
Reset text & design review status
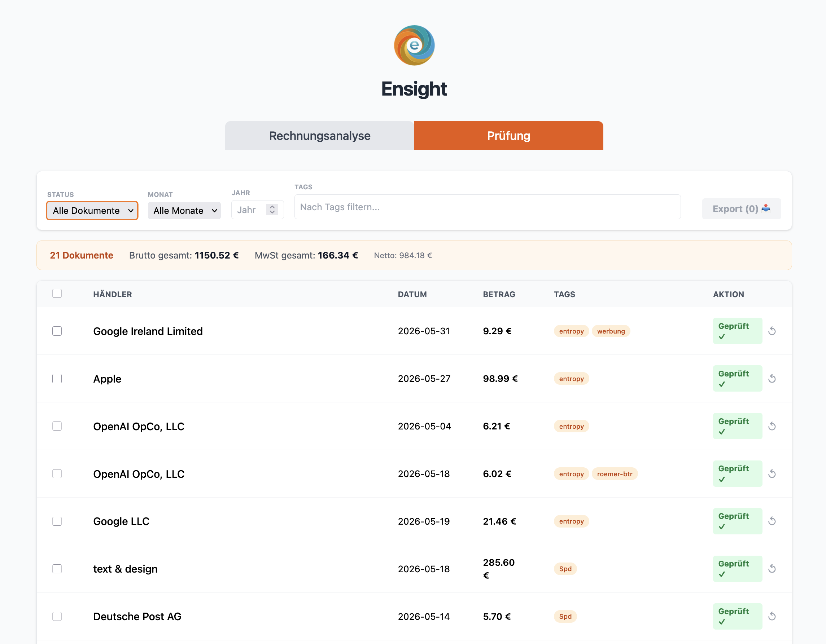click(x=772, y=569)
